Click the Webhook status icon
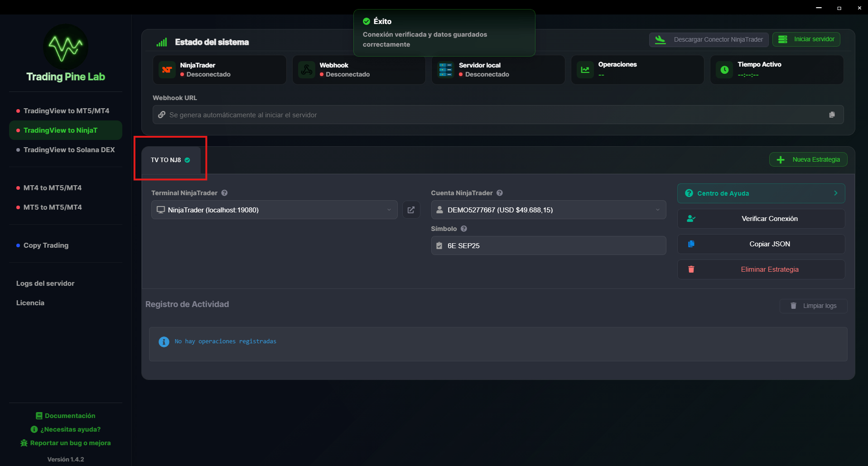 [x=306, y=69]
